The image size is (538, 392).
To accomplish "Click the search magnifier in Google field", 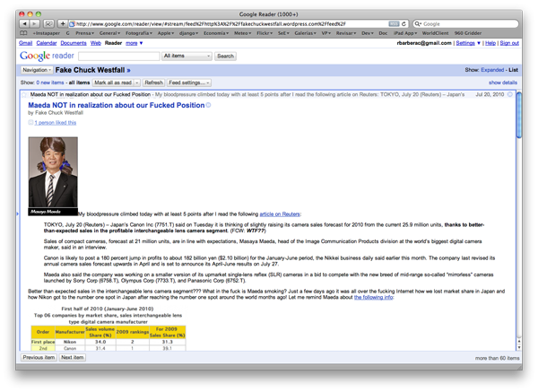I will point(418,23).
